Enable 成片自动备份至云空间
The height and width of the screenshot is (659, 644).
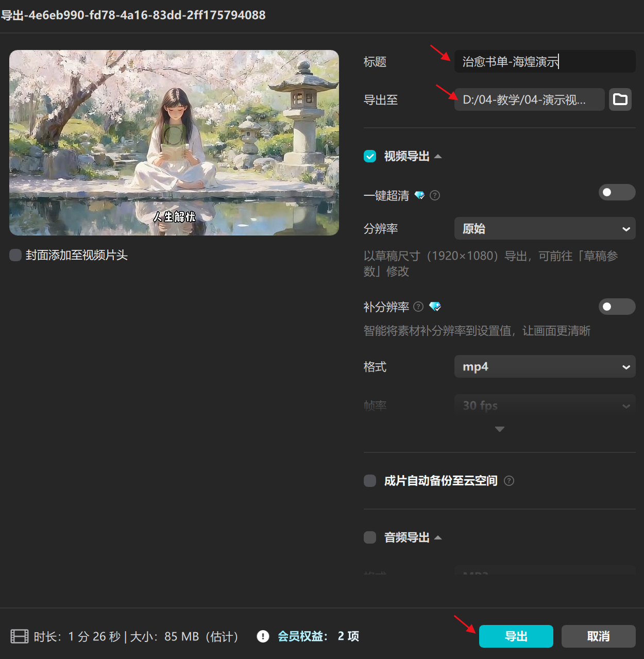click(369, 481)
